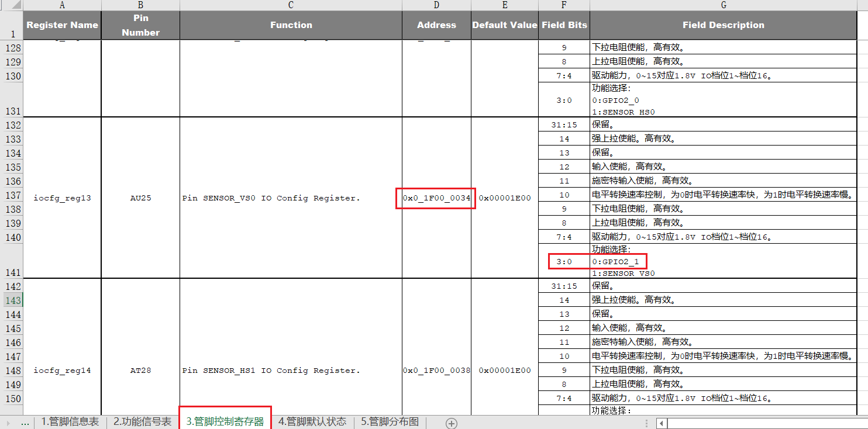Select the cell containing 0:GPIO2_1
868x429 pixels.
[724, 261]
